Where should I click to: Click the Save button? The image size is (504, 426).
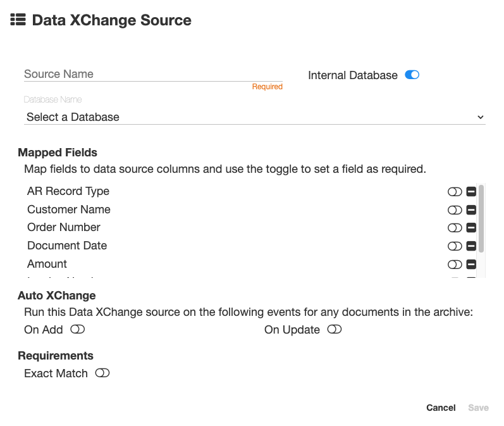pyautogui.click(x=478, y=408)
